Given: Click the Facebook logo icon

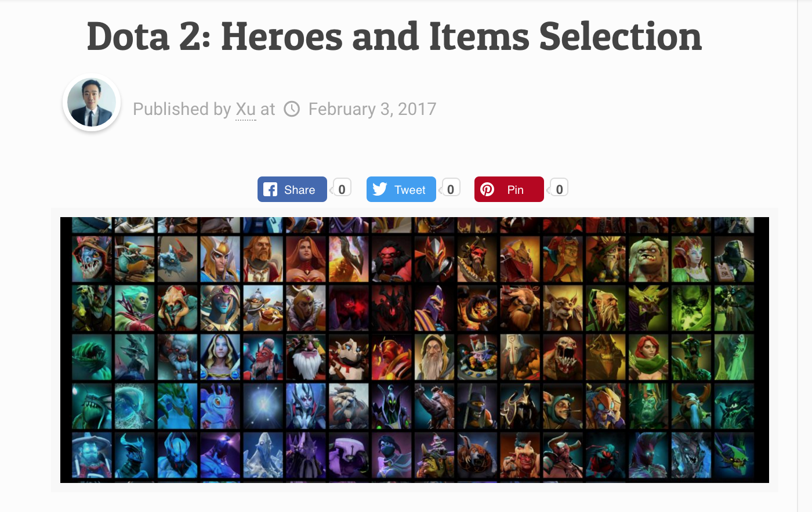Looking at the screenshot, I should pos(270,189).
